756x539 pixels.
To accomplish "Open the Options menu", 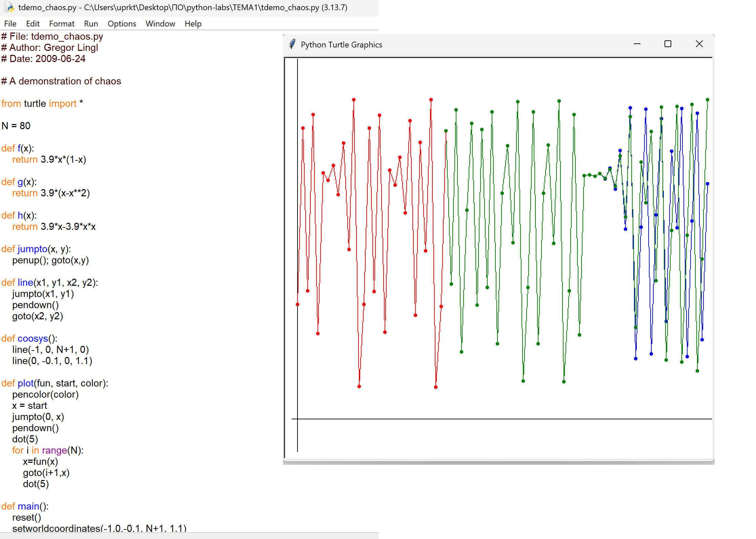I will tap(122, 24).
